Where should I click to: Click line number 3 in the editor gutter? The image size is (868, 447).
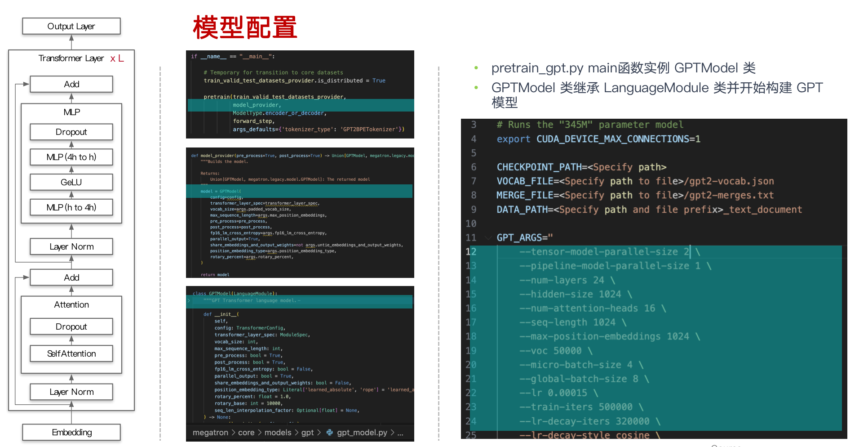pos(474,125)
